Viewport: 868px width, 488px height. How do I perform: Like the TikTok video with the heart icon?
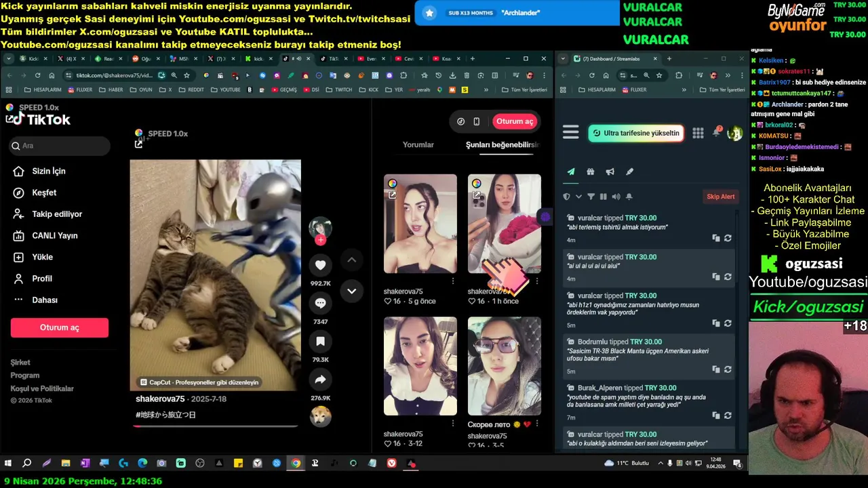[x=321, y=265]
